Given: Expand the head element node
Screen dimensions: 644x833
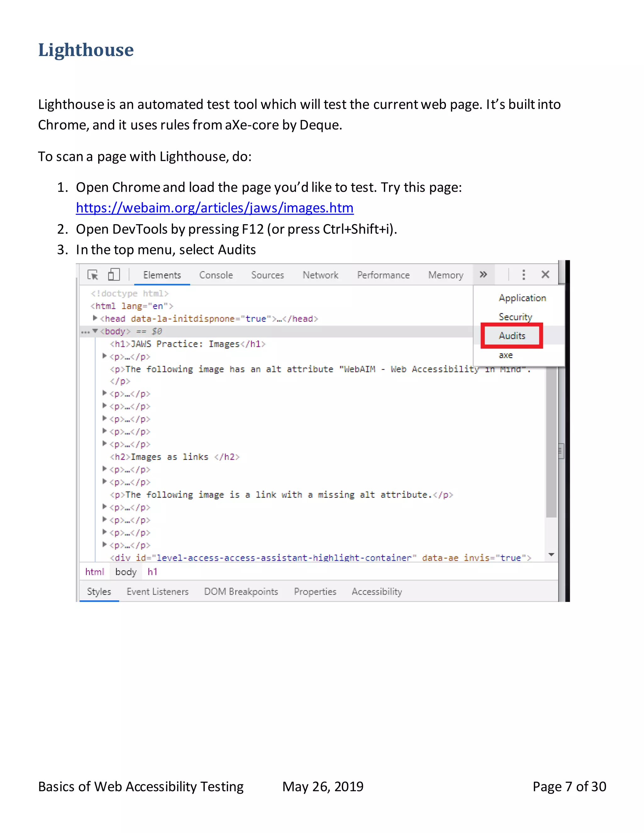Looking at the screenshot, I should (x=95, y=318).
